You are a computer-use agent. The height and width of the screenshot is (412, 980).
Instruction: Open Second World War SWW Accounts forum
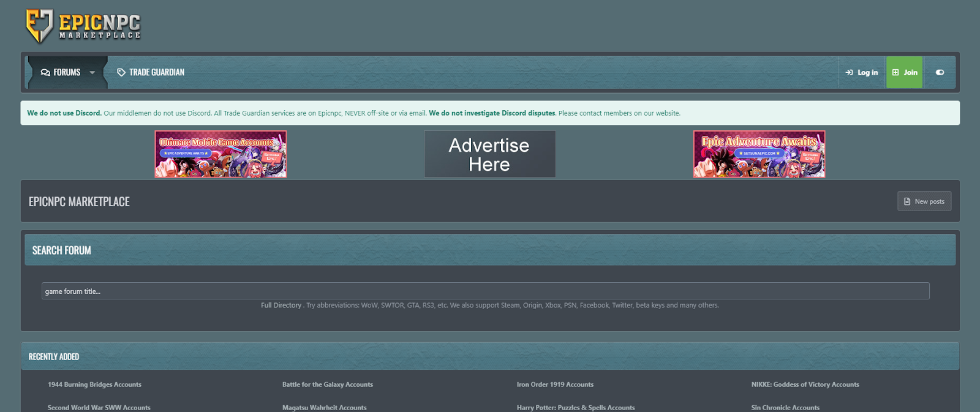tap(99, 408)
